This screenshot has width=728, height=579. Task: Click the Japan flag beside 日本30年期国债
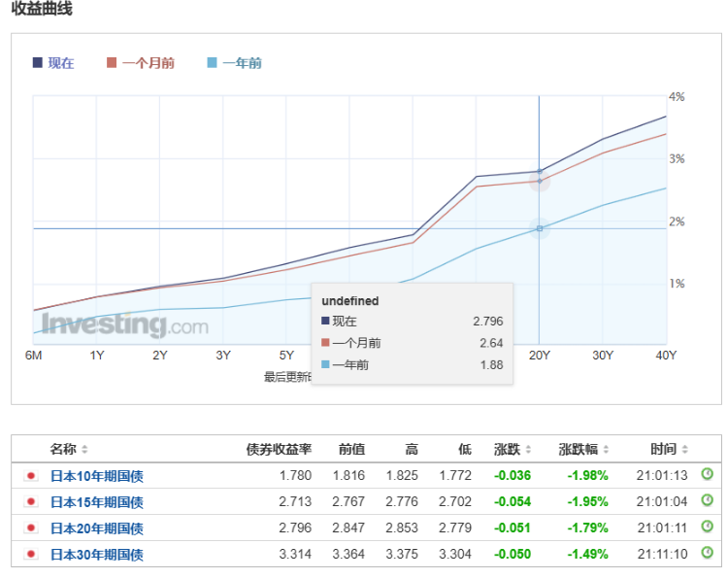(x=31, y=555)
